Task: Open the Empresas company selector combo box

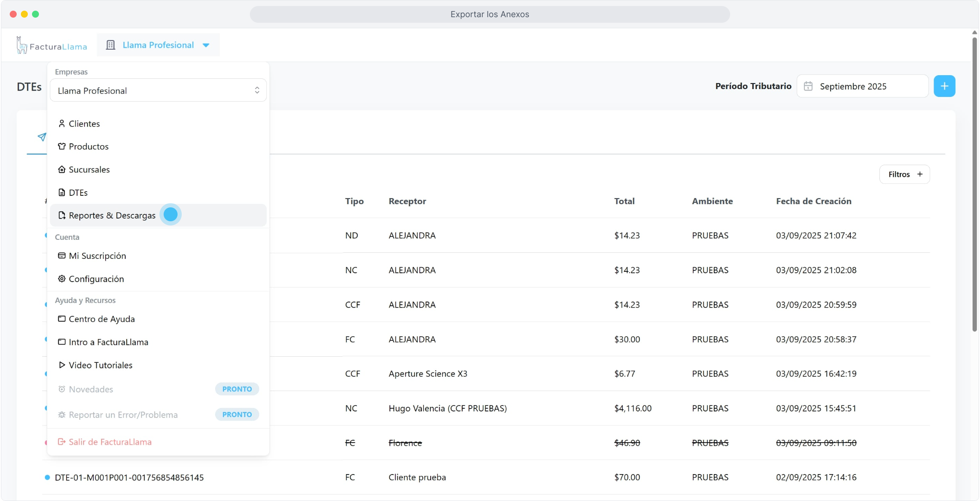Action: (158, 90)
